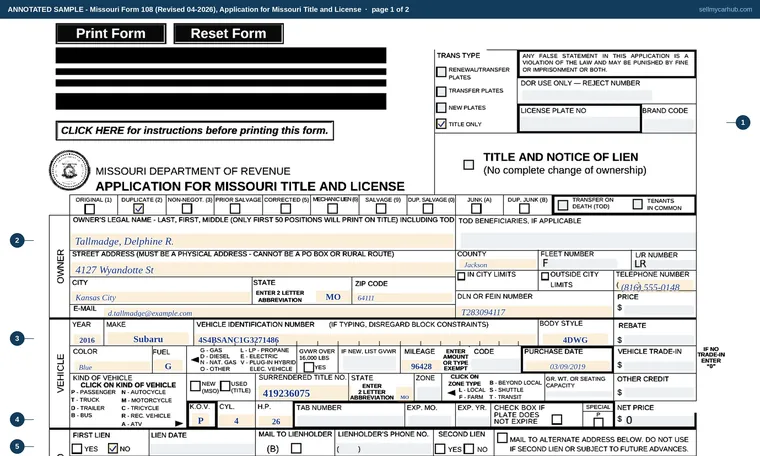This screenshot has height=456, width=760.
Task: Click the Cyl. field showing 4
Action: (236, 420)
